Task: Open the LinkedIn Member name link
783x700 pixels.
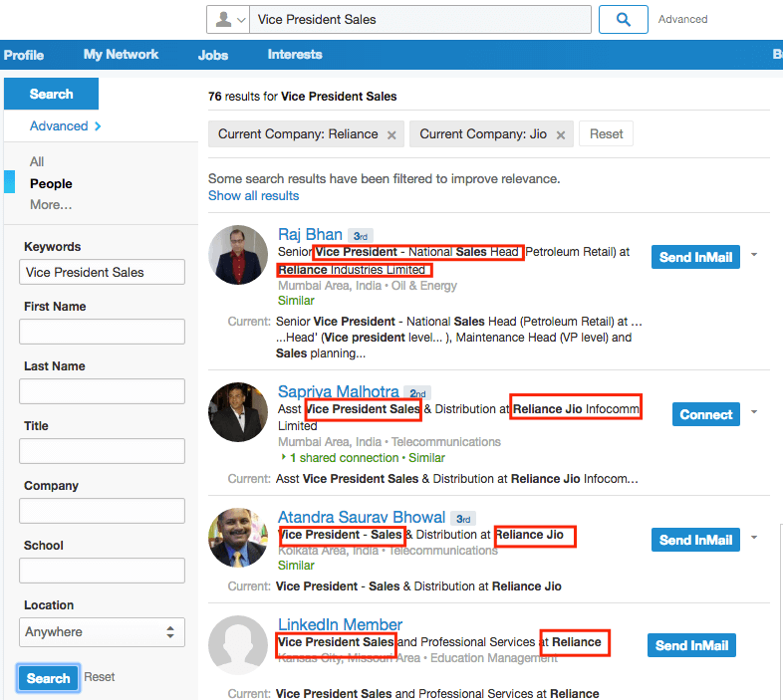Action: pyautogui.click(x=340, y=624)
